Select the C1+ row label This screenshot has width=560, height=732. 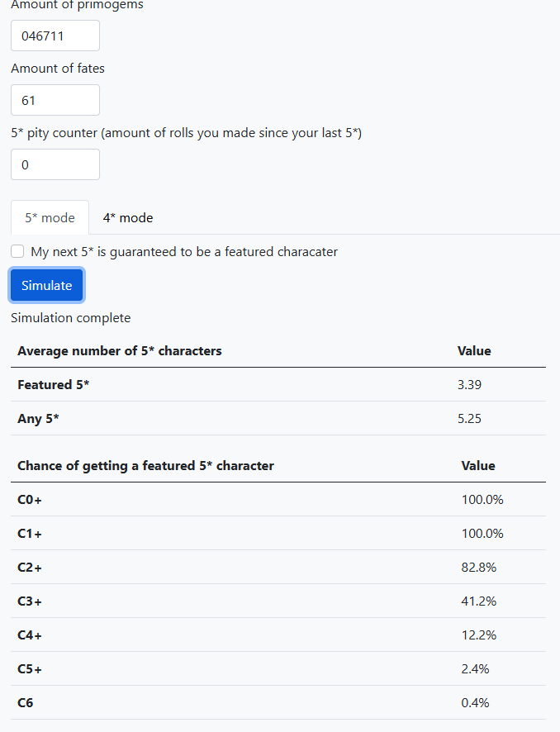30,534
